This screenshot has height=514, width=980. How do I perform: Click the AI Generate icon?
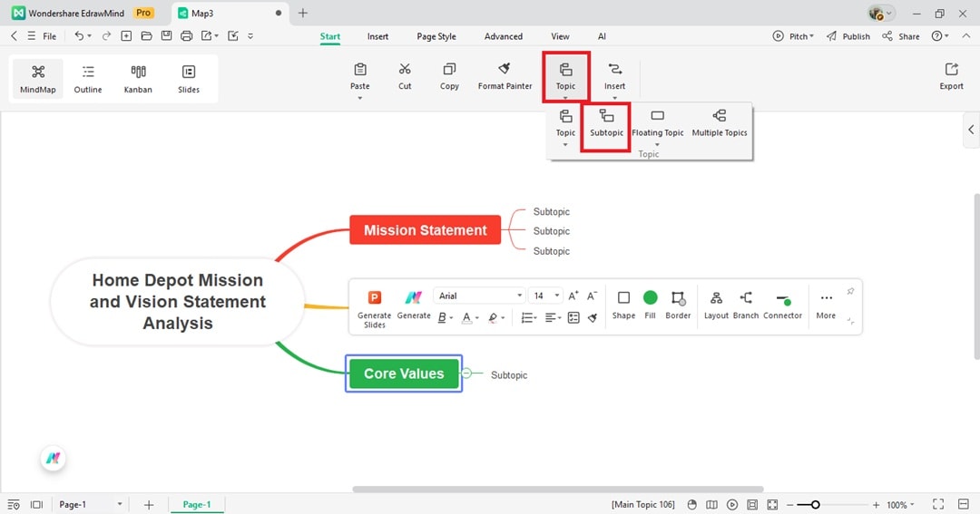[x=413, y=297]
